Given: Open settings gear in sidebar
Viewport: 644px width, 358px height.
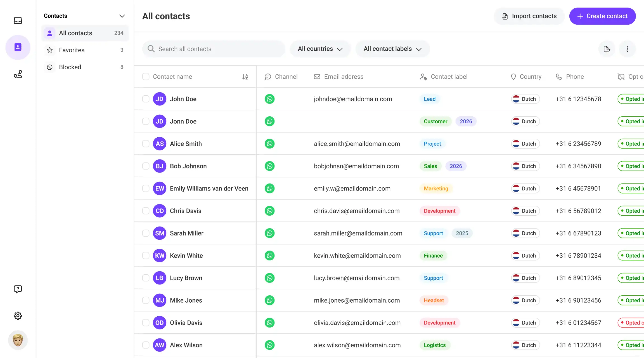Looking at the screenshot, I should (18, 316).
